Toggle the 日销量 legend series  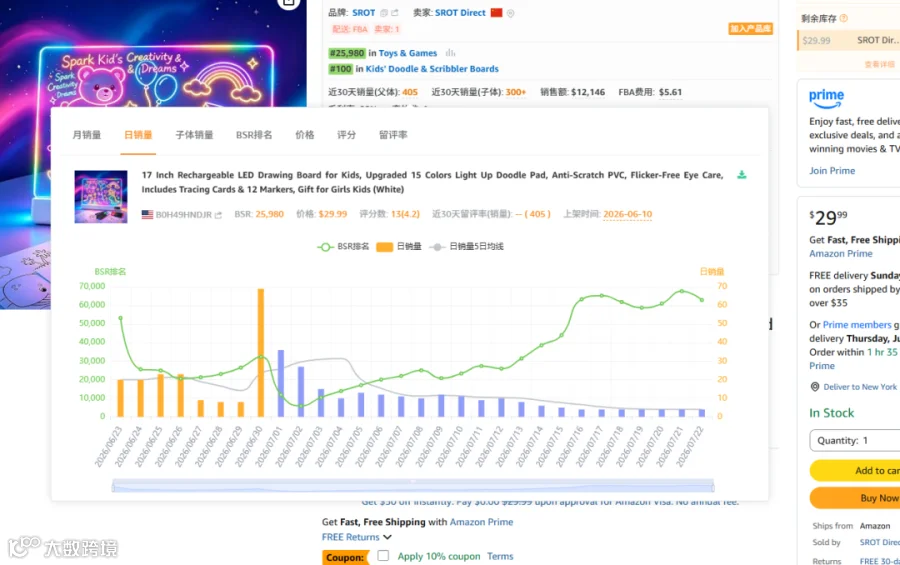click(x=399, y=246)
